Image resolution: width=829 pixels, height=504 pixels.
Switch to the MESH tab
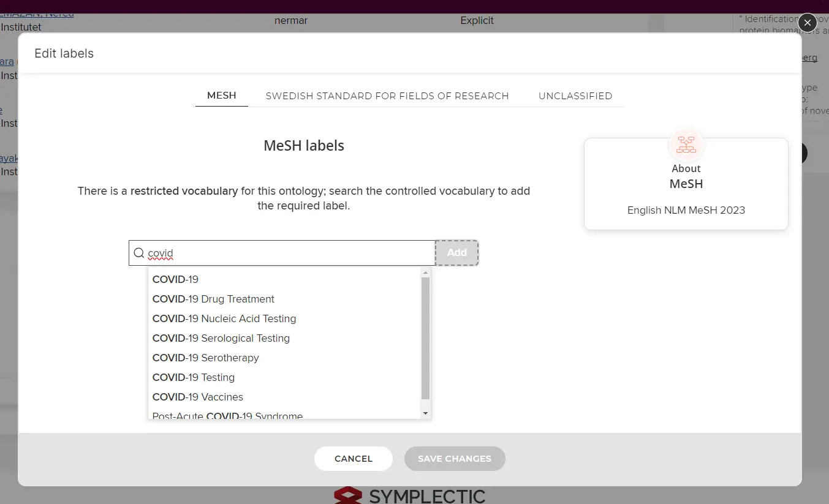coord(222,96)
